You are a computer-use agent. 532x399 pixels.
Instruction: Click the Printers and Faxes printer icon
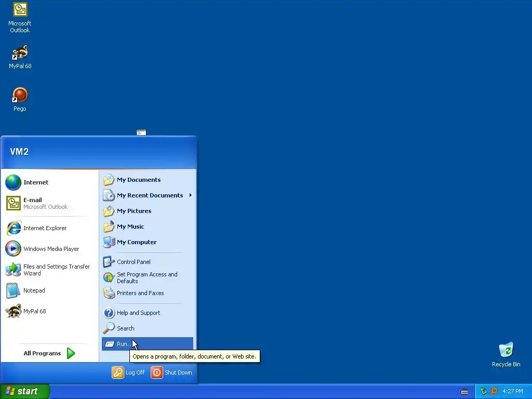click(x=109, y=293)
